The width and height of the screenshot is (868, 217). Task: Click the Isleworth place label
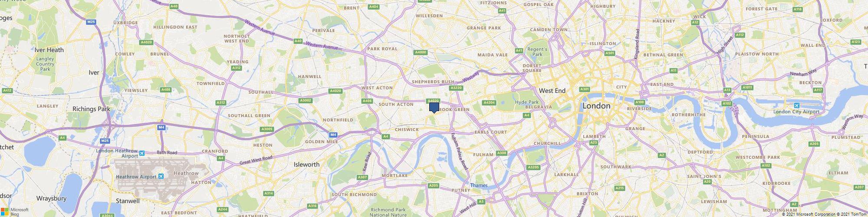click(306, 164)
